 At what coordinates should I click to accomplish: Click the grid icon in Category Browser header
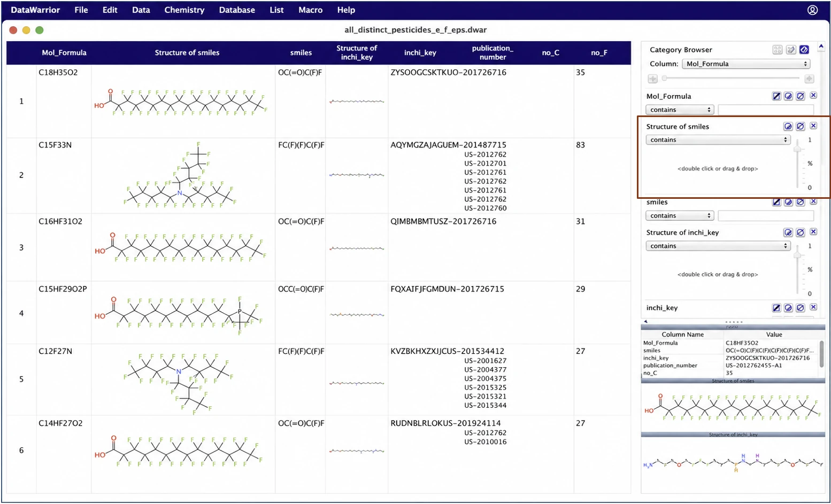click(778, 50)
